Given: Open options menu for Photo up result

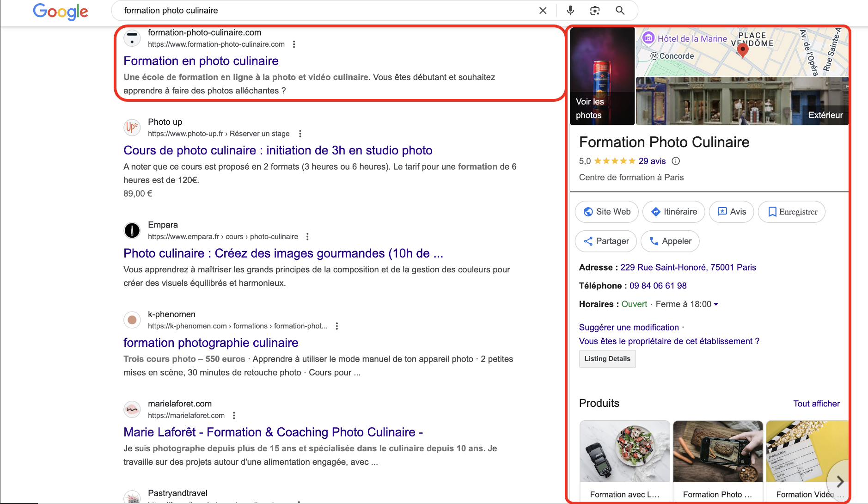Looking at the screenshot, I should click(300, 134).
